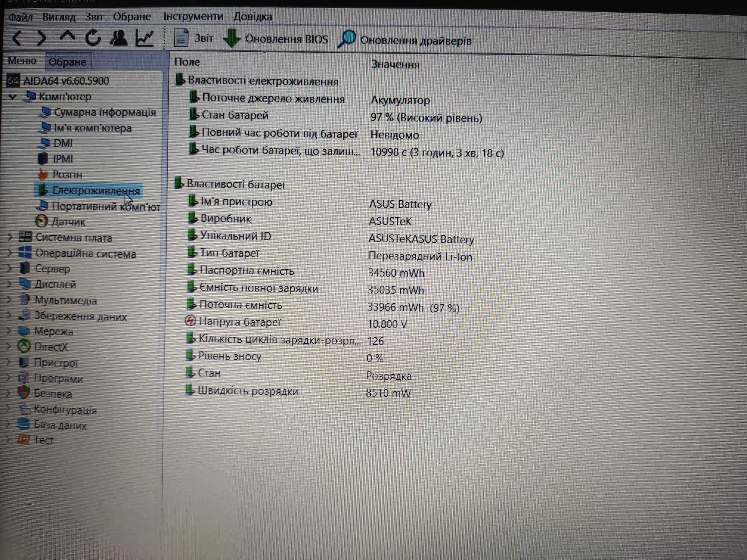Open user management with the people icon
The image size is (747, 560).
(119, 38)
